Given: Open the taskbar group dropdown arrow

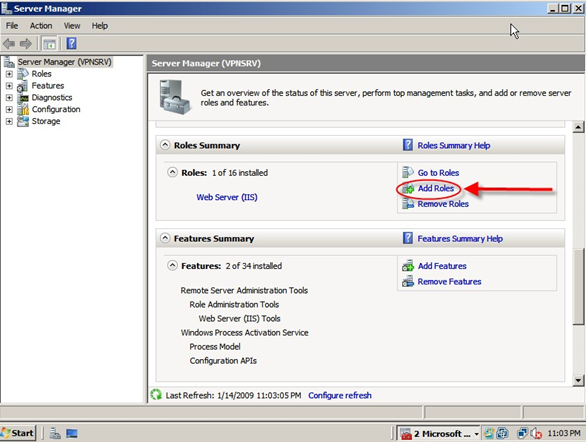Looking at the screenshot, I should [476, 434].
